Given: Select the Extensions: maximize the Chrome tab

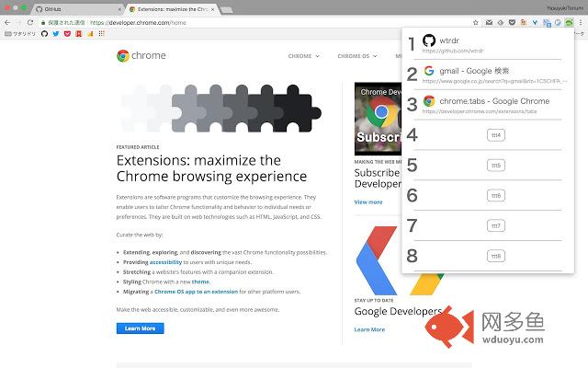Looking at the screenshot, I should 172,9.
